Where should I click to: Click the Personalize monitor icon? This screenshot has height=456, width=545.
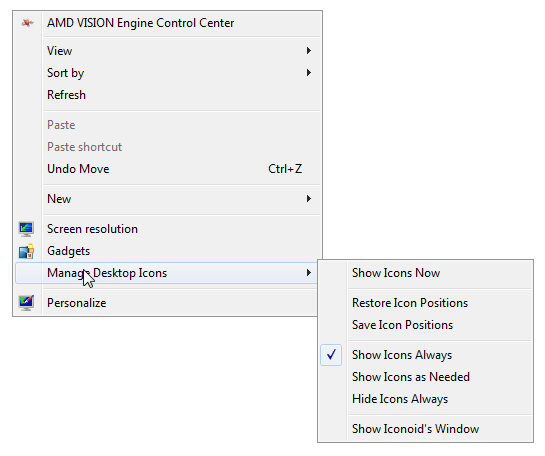(x=26, y=303)
